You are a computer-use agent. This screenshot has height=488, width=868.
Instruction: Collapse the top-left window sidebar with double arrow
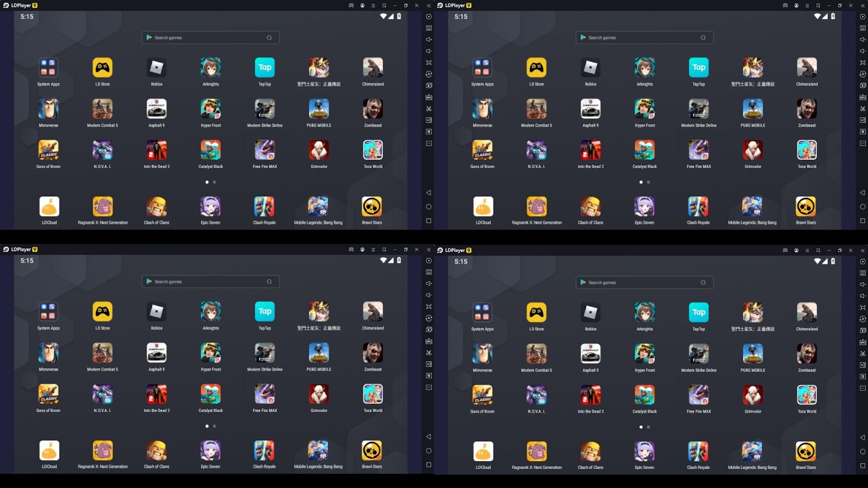click(429, 5)
